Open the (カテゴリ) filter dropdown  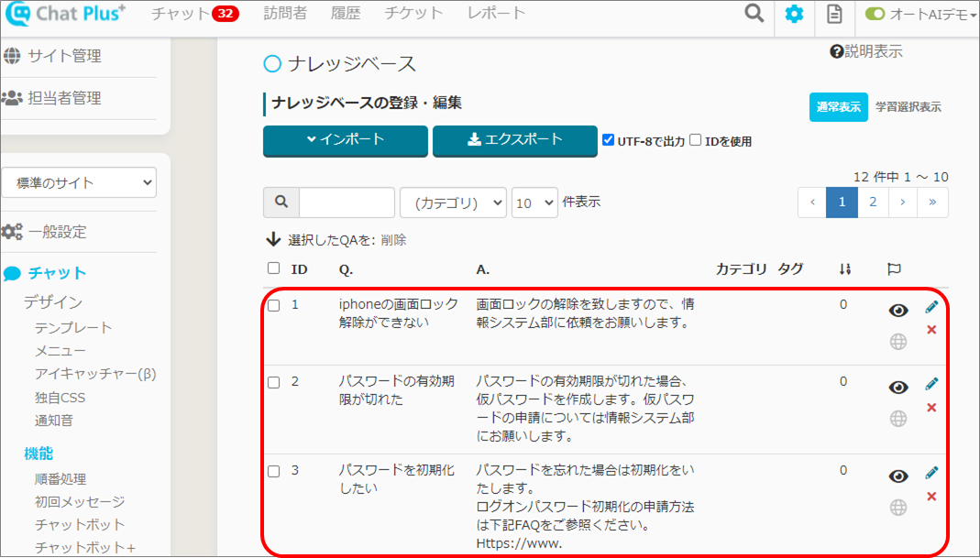click(453, 202)
